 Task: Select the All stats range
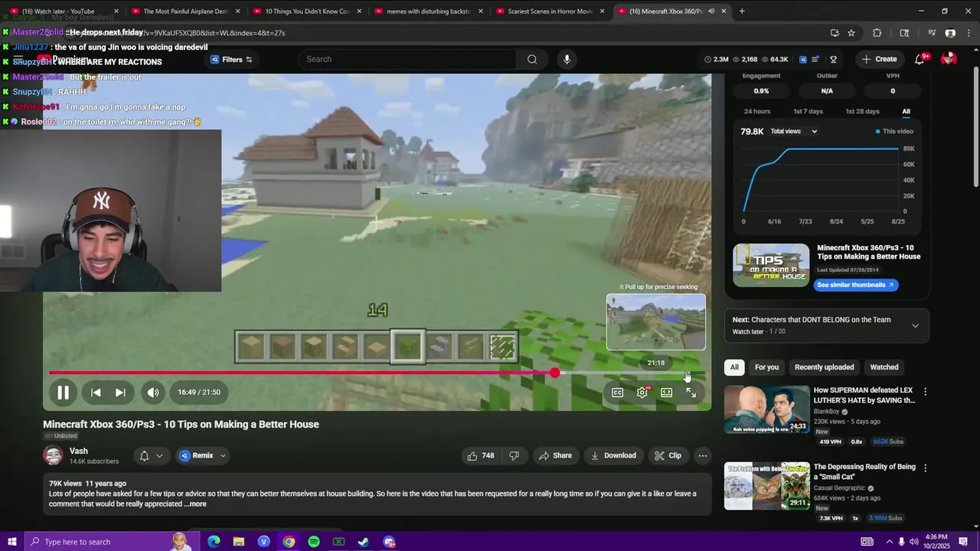[906, 112]
